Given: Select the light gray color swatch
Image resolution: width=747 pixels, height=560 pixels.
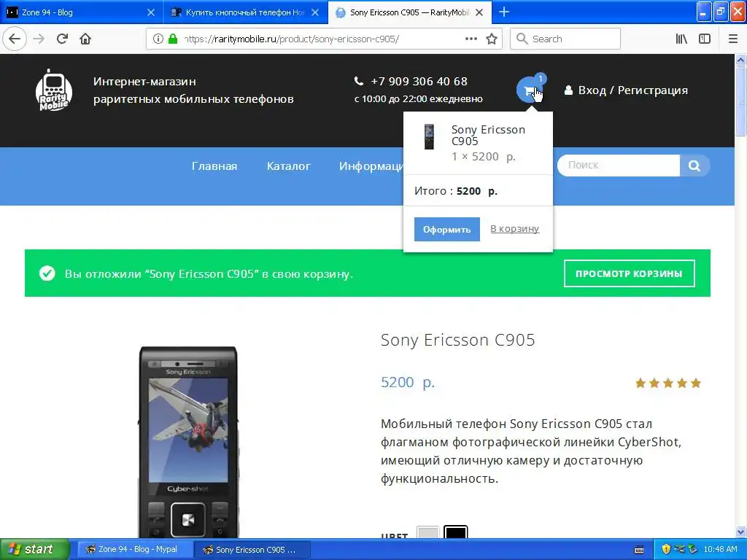Looking at the screenshot, I should click(427, 532).
